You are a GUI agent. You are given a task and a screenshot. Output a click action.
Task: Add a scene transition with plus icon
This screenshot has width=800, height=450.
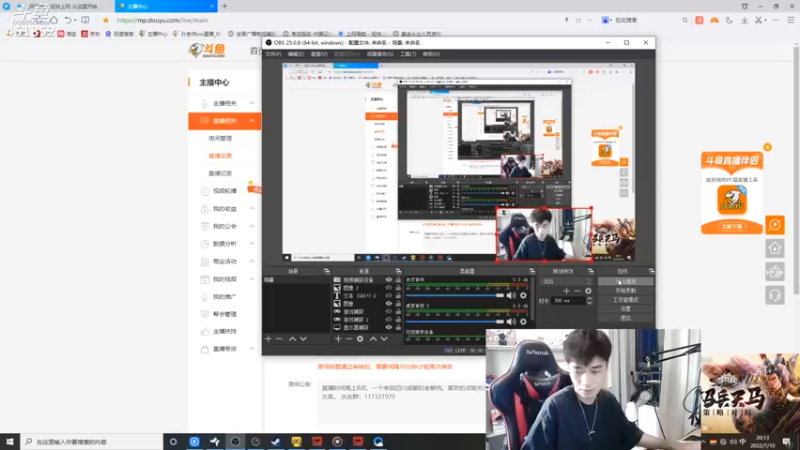566,291
